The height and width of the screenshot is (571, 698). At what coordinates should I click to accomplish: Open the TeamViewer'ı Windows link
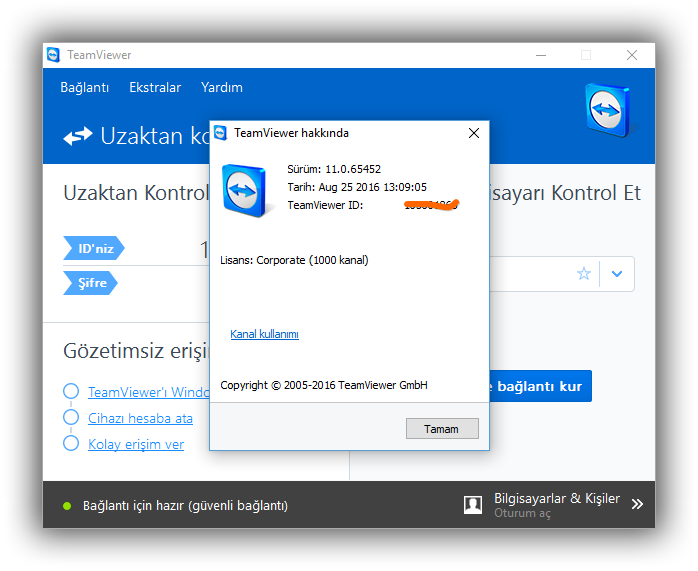point(148,392)
